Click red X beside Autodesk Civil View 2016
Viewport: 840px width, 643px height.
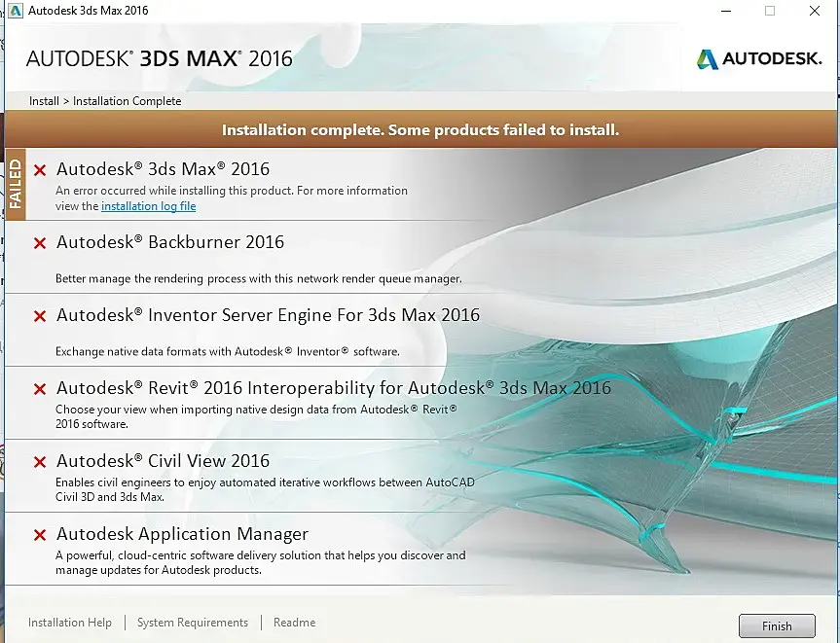coord(40,461)
